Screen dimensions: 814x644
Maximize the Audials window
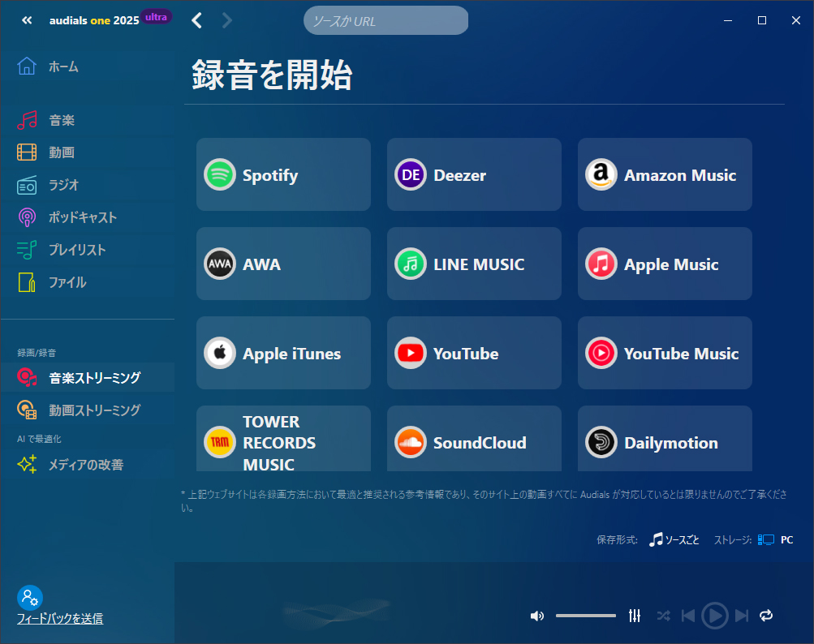click(762, 20)
